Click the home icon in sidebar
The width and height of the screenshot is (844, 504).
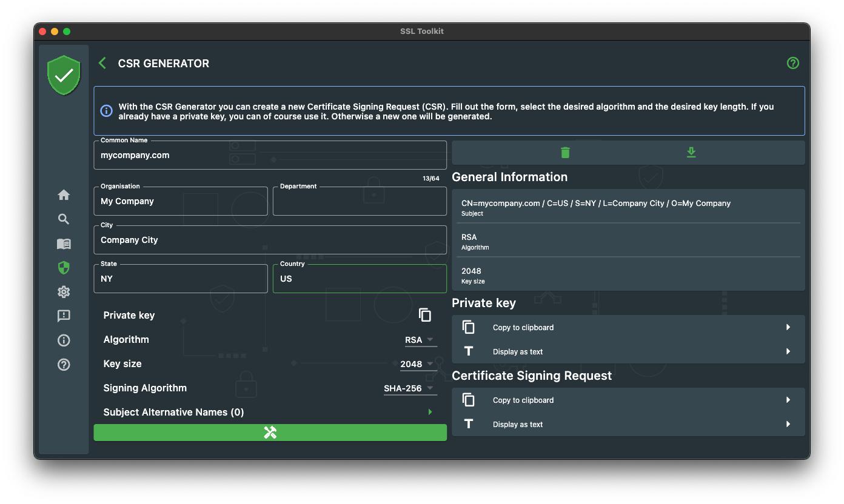click(64, 195)
